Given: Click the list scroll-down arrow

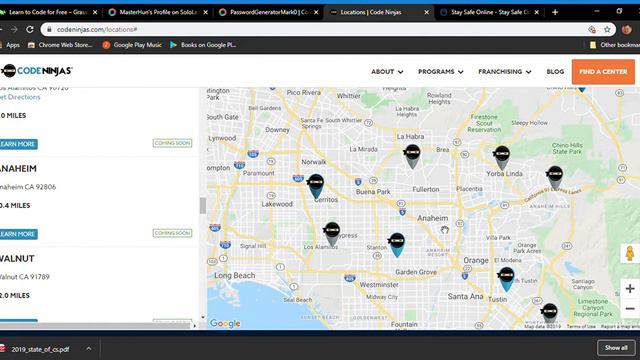Looking at the screenshot, I should click(x=202, y=317).
